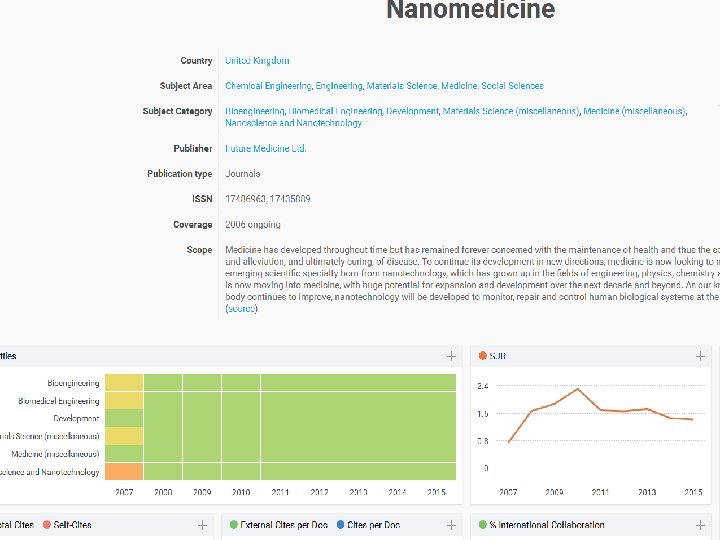Click the scope (source) link
Screen dimensions: 720x540
click(x=241, y=309)
